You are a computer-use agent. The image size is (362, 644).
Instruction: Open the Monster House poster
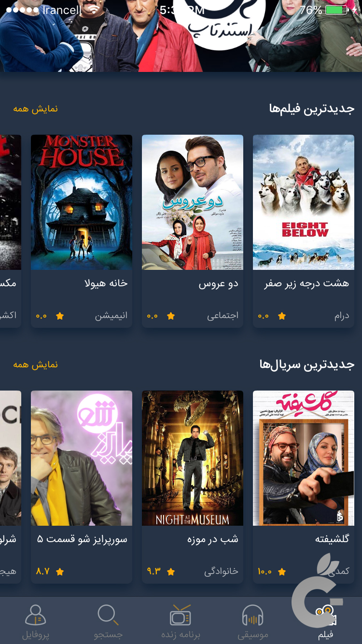pos(82,202)
